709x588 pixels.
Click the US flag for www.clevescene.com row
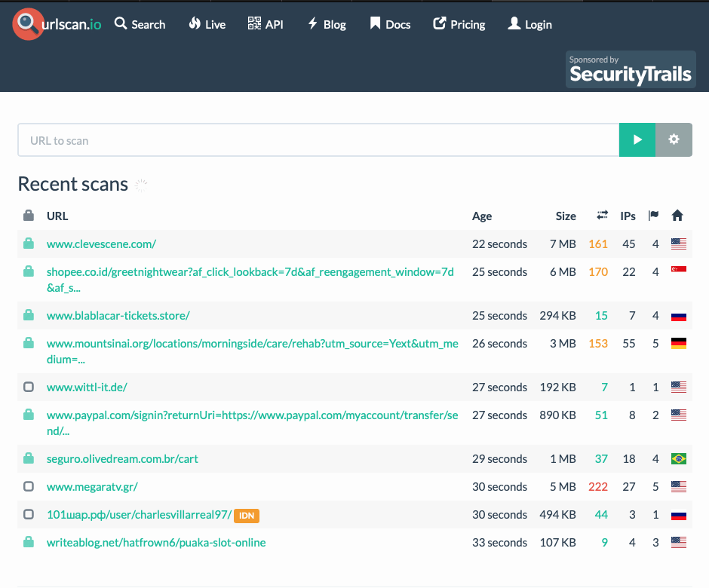[679, 244]
